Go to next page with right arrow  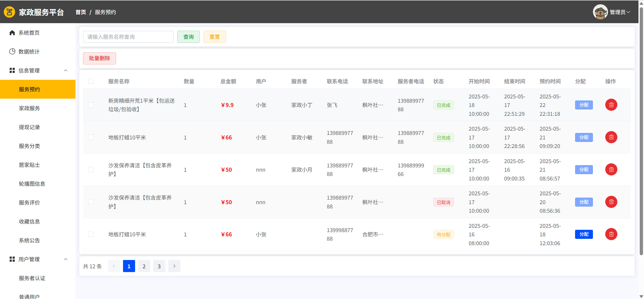tap(174, 266)
